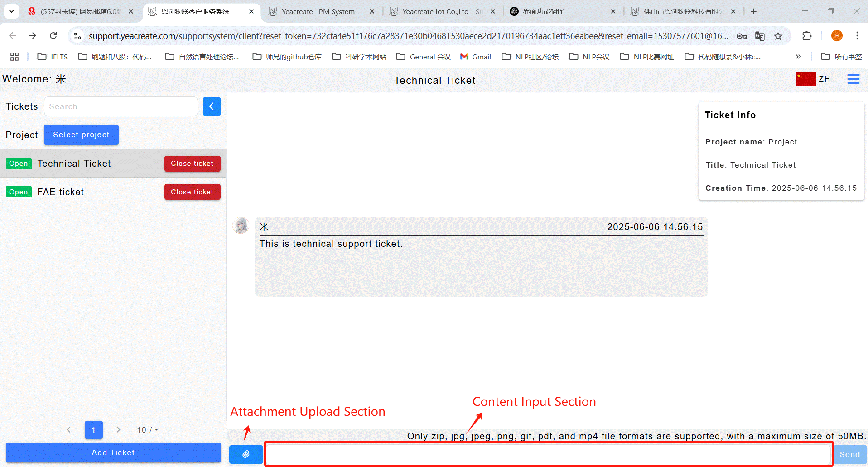Viewport: 868px width, 467px height.
Task: Switch language via the ZH toggle
Action: 824,79
